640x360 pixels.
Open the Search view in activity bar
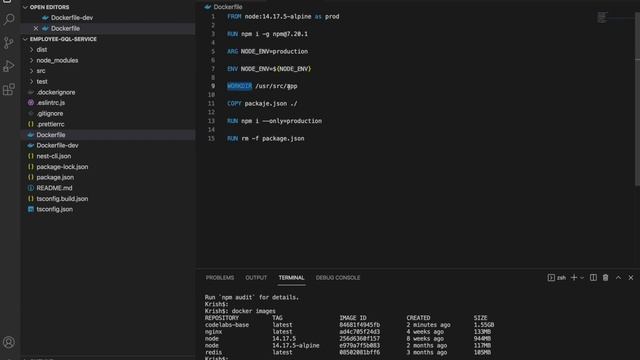[9, 19]
